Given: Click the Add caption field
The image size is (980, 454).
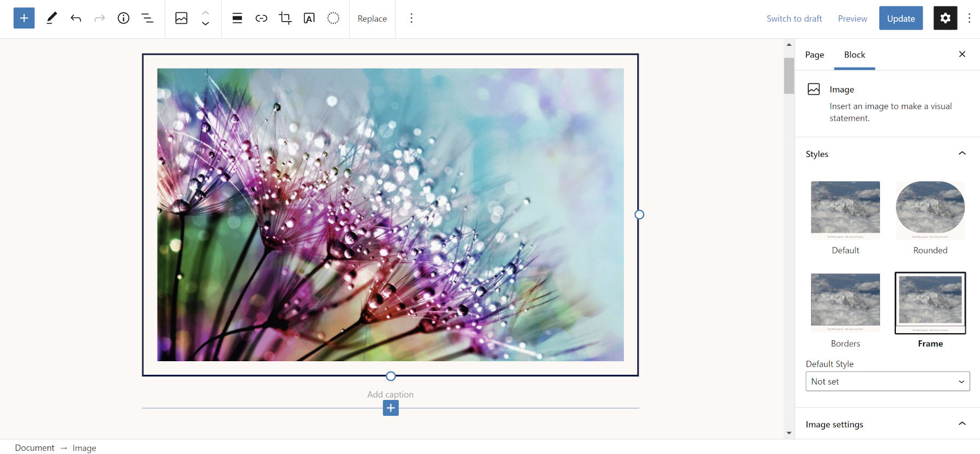Looking at the screenshot, I should pyautogui.click(x=390, y=394).
